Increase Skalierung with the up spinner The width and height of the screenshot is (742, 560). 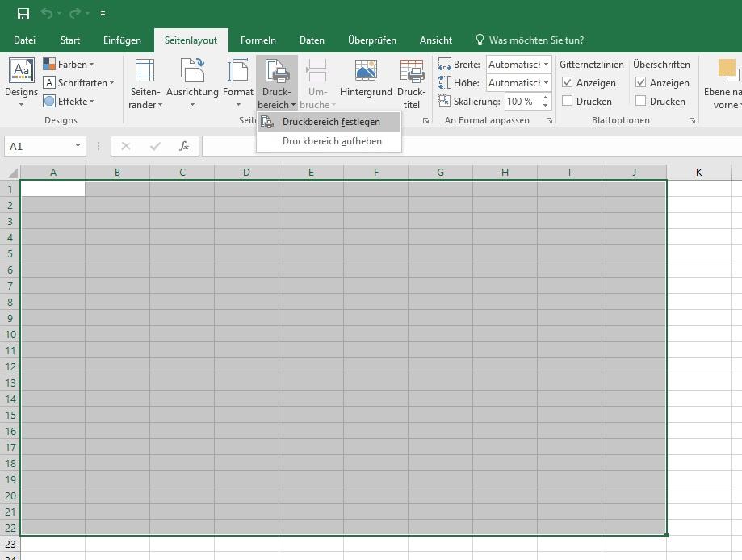point(546,98)
